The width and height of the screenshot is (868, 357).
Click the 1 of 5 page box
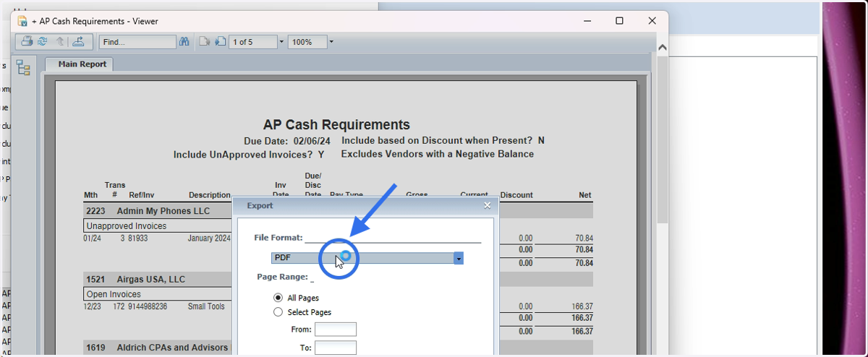(253, 42)
